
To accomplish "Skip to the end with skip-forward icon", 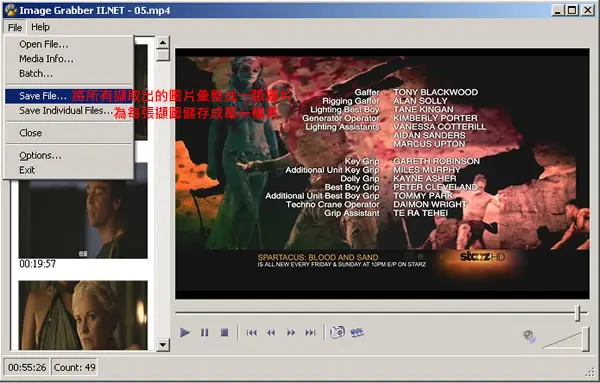I will coord(310,333).
